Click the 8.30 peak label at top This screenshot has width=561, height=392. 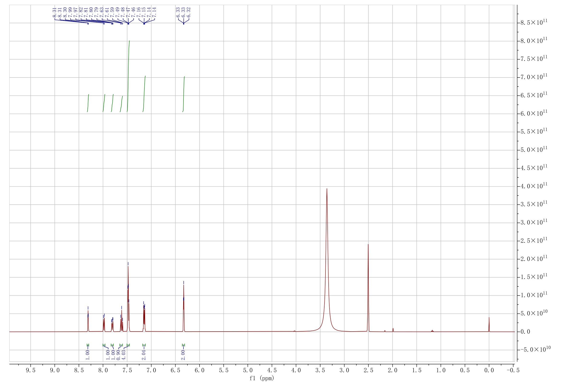[65, 12]
